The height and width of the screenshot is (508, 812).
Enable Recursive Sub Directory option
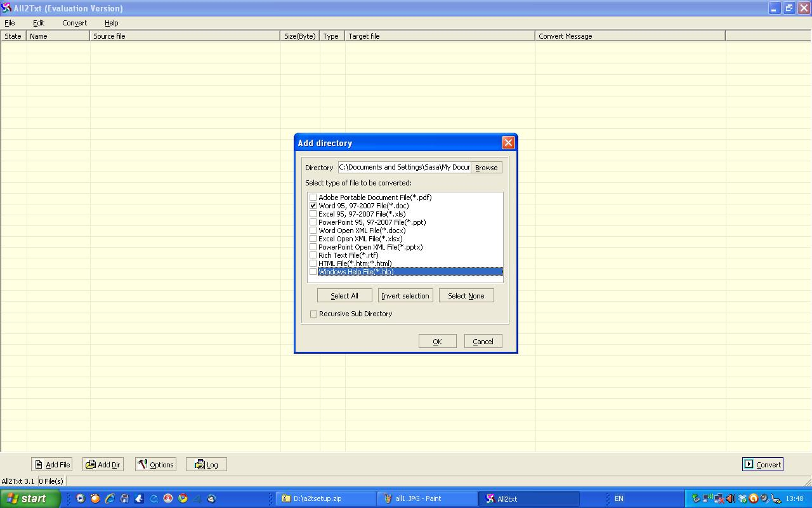313,314
